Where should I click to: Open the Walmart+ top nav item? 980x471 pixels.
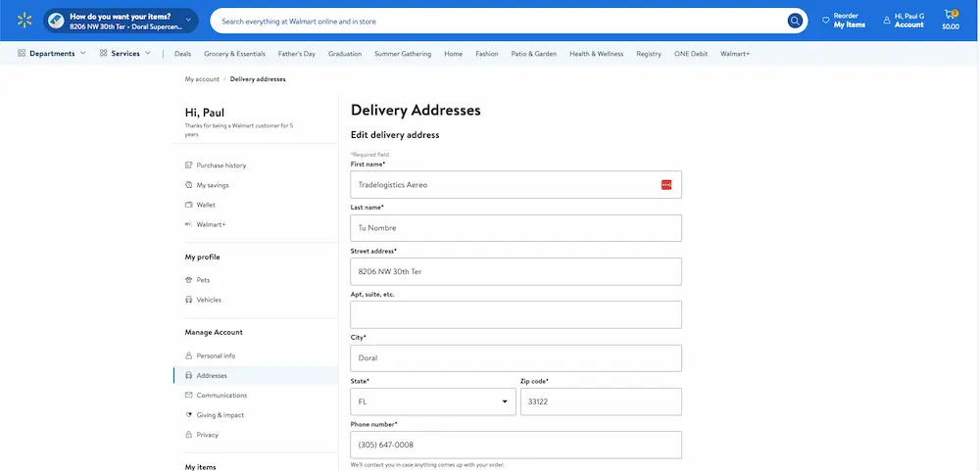(735, 54)
